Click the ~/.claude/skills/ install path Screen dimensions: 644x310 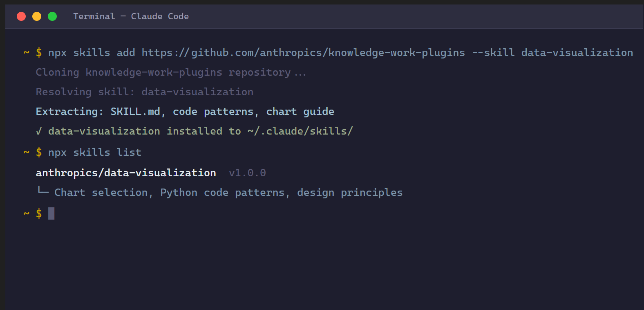[300, 131]
